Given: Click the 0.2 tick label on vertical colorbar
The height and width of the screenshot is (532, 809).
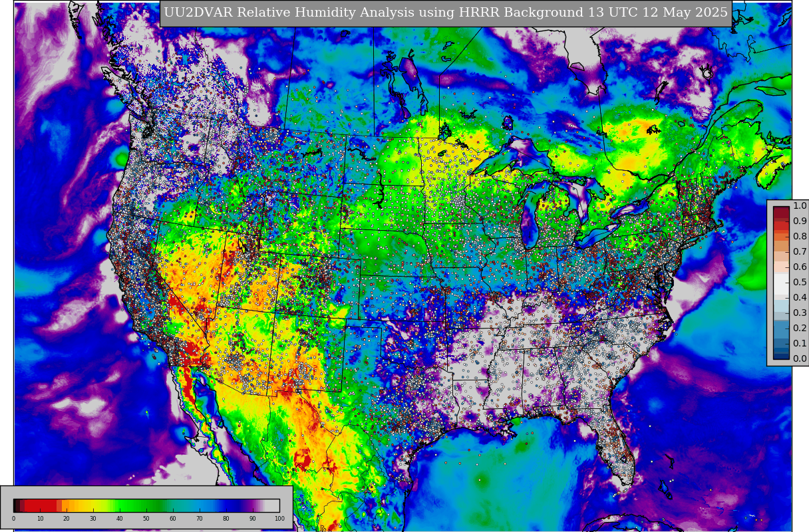Looking at the screenshot, I should (800, 329).
